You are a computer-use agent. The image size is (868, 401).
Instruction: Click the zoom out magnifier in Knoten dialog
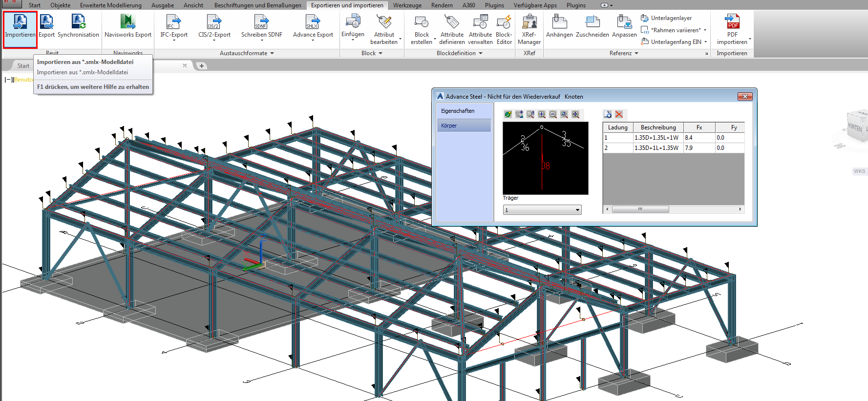[x=553, y=114]
